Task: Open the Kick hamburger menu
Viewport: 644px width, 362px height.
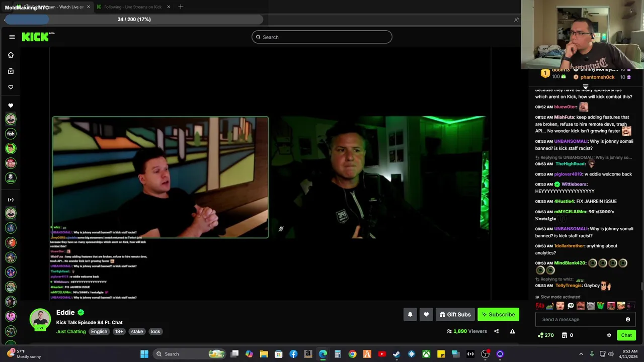Action: tap(12, 37)
